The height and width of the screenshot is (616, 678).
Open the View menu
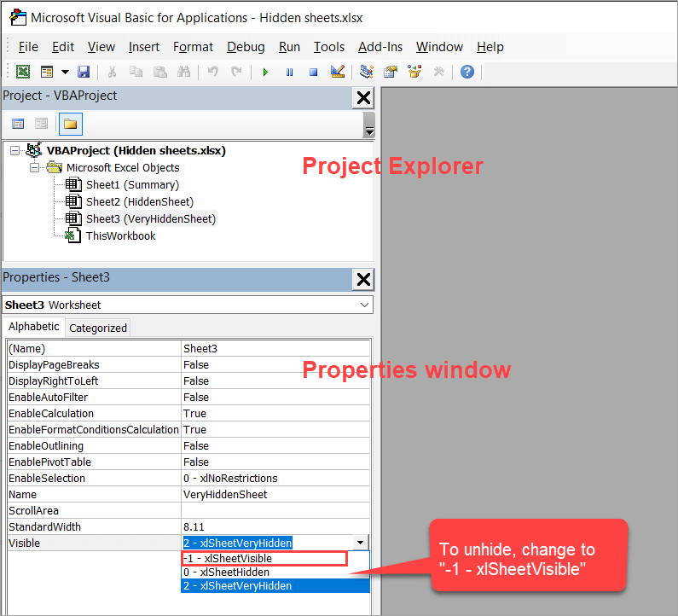(x=101, y=47)
